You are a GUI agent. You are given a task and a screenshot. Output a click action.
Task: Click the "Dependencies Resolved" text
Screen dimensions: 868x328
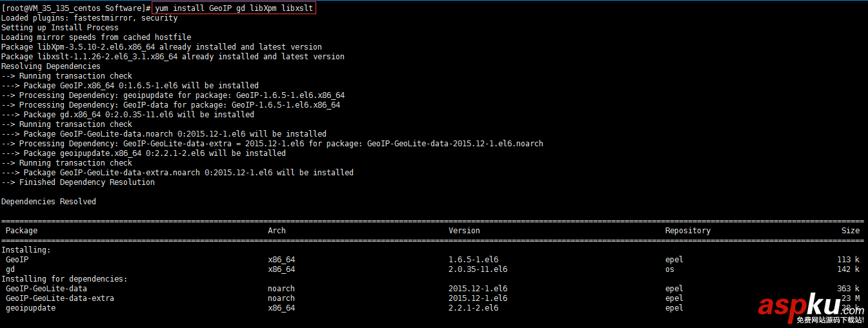(x=48, y=202)
